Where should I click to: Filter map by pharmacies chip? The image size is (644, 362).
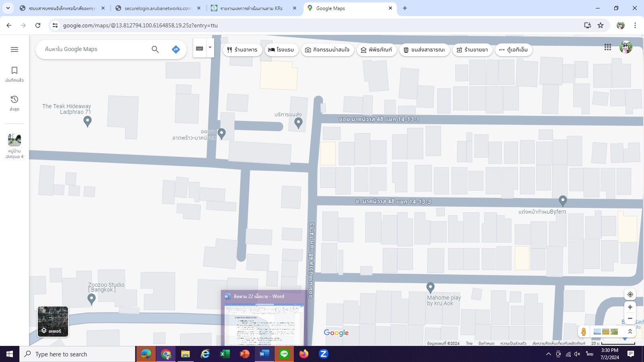coord(472,50)
